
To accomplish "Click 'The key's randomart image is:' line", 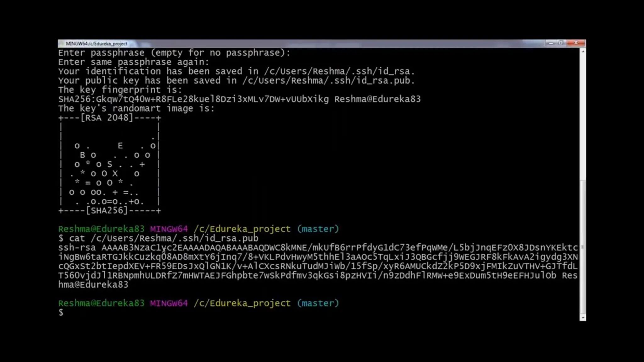I will coord(136,109).
